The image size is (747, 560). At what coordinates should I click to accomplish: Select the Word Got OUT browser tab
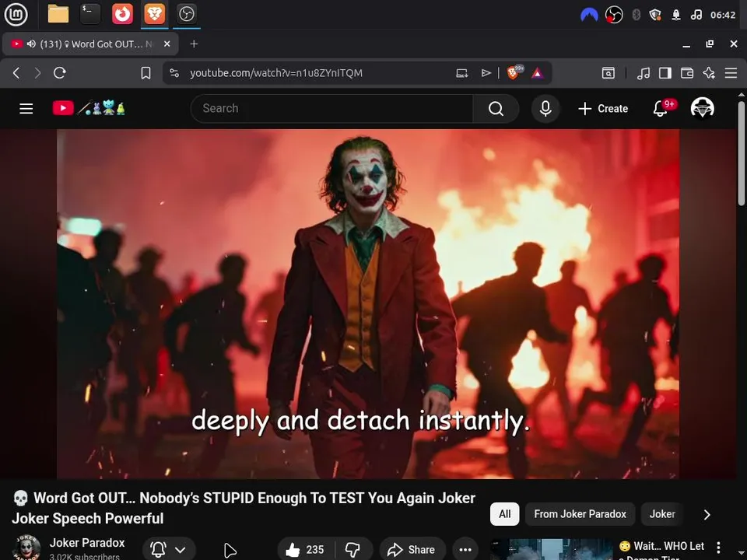(x=90, y=44)
